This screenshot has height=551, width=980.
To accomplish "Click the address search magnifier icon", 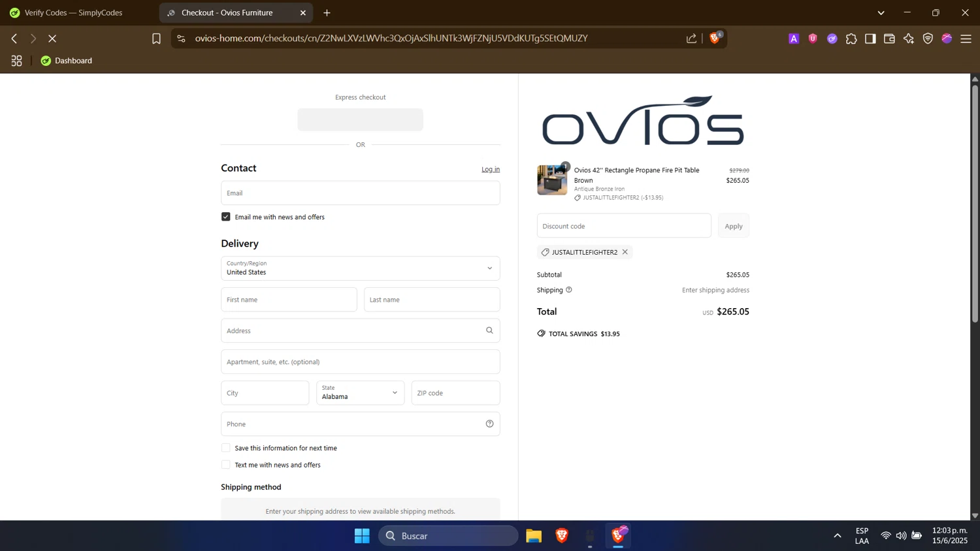I will coord(489,330).
